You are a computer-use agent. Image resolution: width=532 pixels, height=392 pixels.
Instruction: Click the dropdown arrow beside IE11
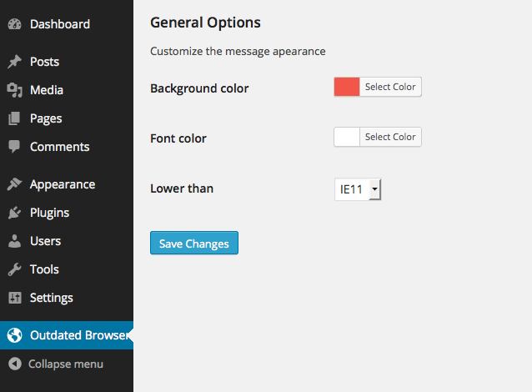[x=375, y=189]
